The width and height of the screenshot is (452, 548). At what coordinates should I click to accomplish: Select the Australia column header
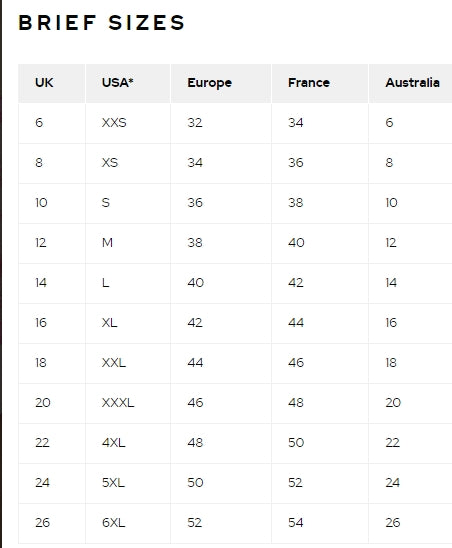click(412, 83)
